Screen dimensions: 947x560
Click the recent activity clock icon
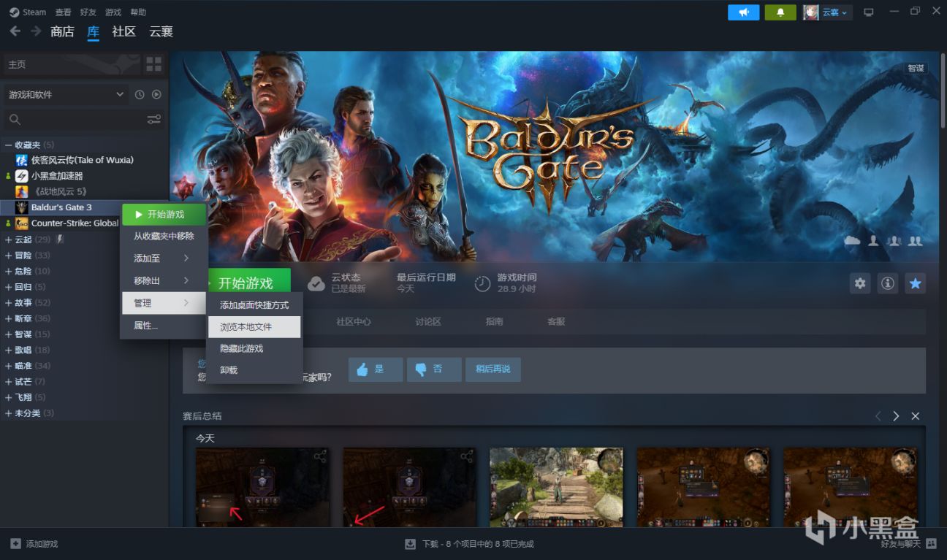pyautogui.click(x=140, y=95)
